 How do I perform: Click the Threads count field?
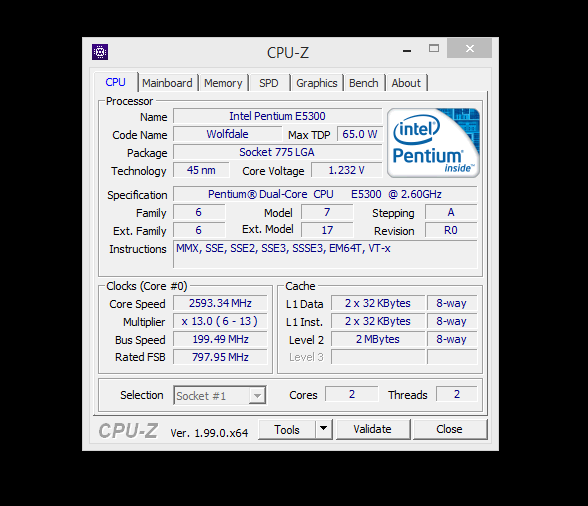(x=457, y=394)
